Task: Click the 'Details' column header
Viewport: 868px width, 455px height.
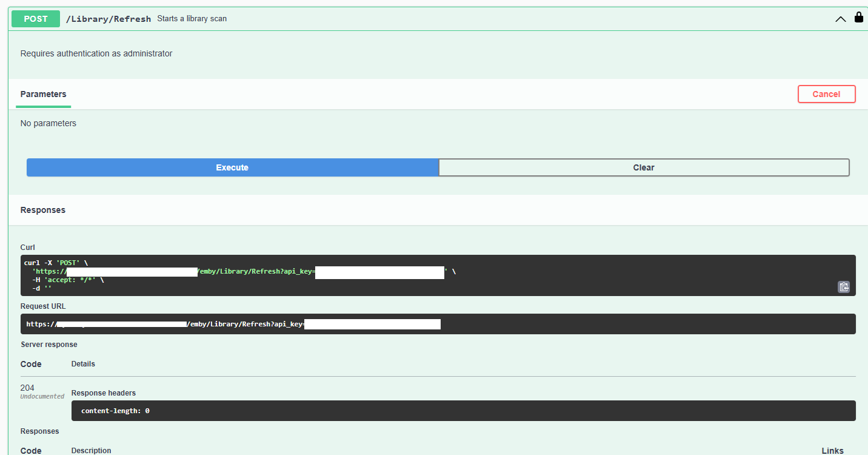Action: 83,364
